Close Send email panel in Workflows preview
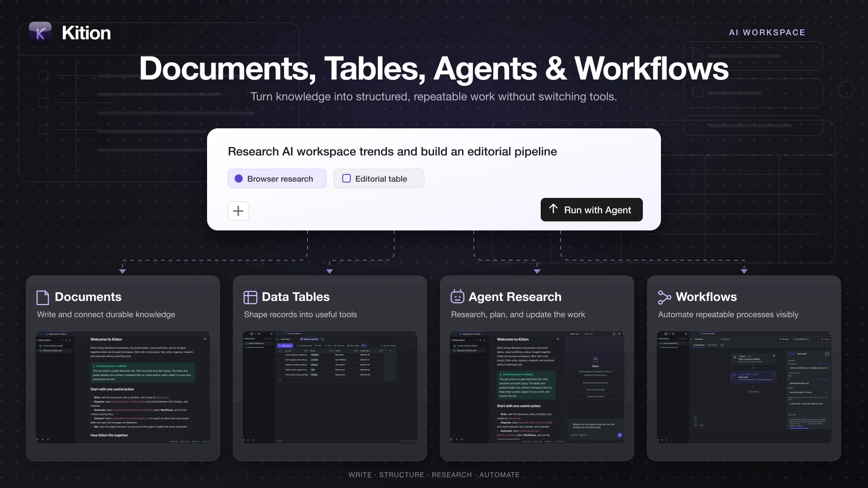868x488 pixels. (827, 354)
